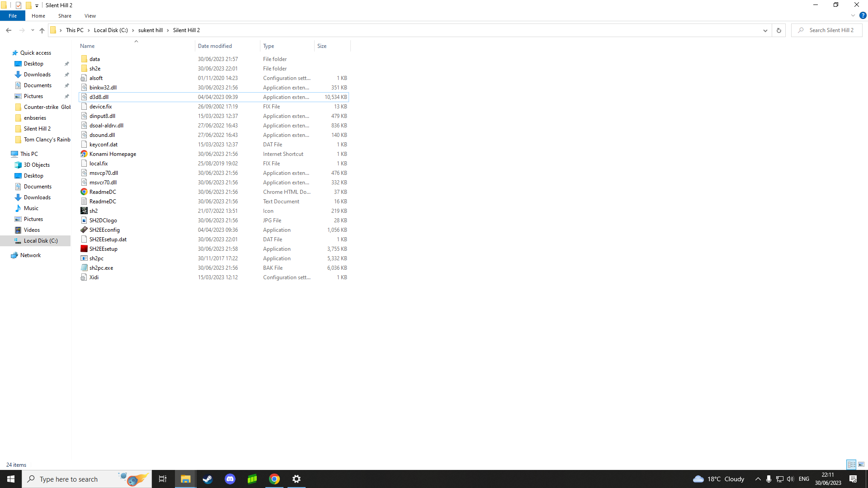868x488 pixels.
Task: Click sukent hill in the breadcrumb path
Action: click(x=151, y=30)
